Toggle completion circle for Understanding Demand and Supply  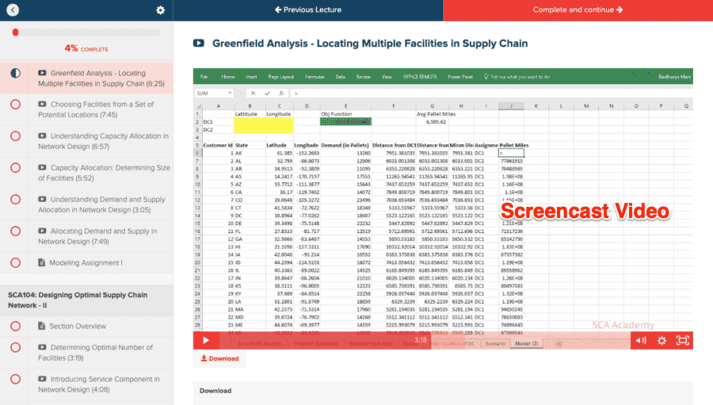click(x=15, y=200)
